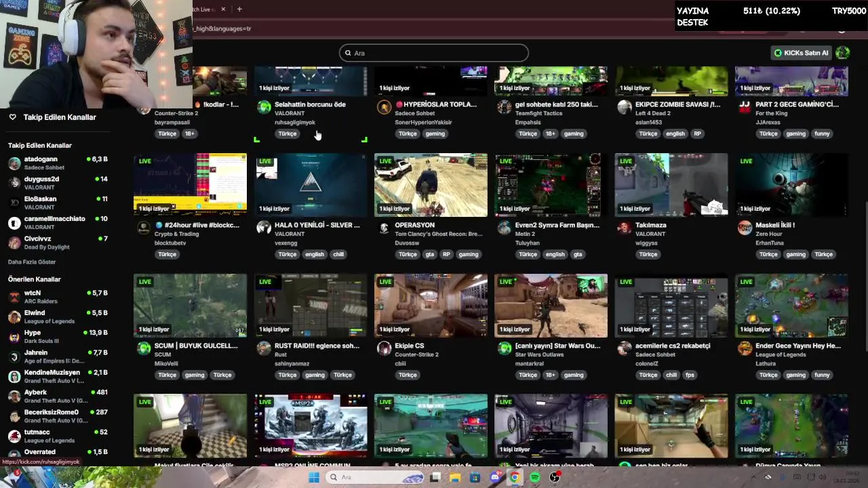This screenshot has height=488, width=868.
Task: Open SonerHyperionYakisir channel avatar
Action: (x=384, y=107)
